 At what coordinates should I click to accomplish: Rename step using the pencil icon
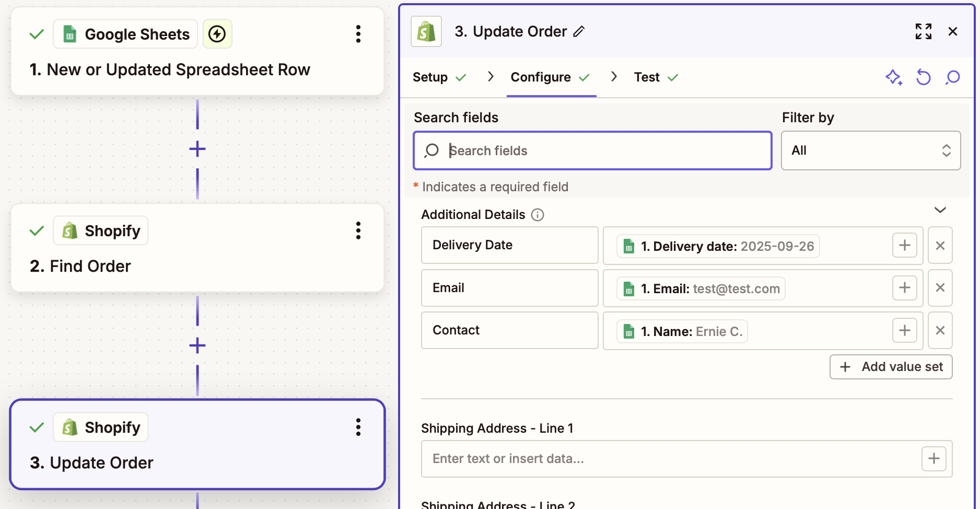(x=579, y=32)
